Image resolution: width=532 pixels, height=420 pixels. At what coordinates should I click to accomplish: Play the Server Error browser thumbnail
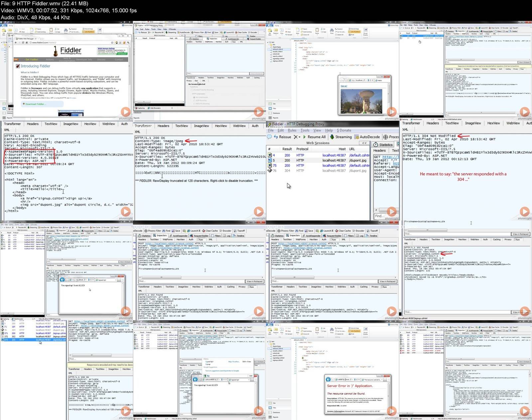point(391,411)
